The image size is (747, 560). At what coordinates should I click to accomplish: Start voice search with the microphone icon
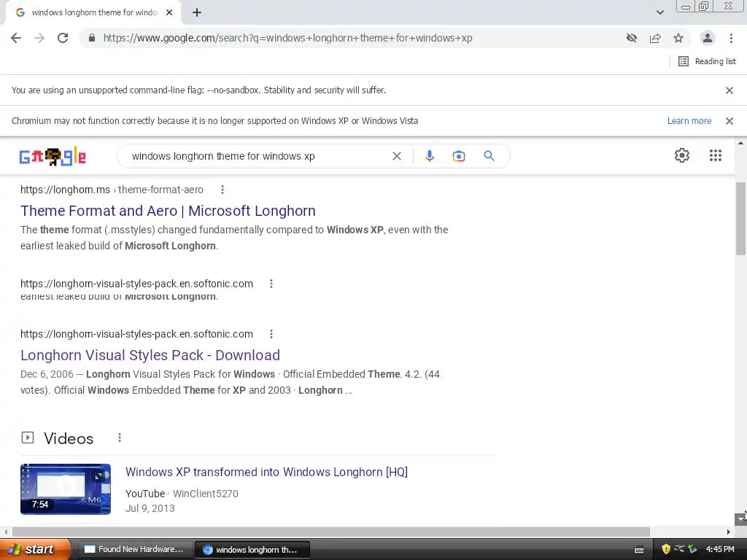[430, 156]
